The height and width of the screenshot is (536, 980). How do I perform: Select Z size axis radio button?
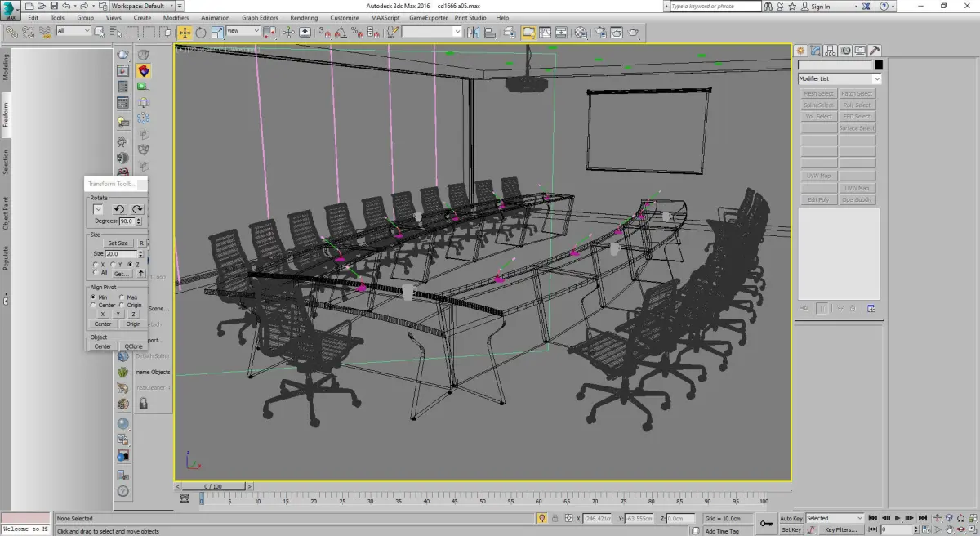tap(131, 265)
